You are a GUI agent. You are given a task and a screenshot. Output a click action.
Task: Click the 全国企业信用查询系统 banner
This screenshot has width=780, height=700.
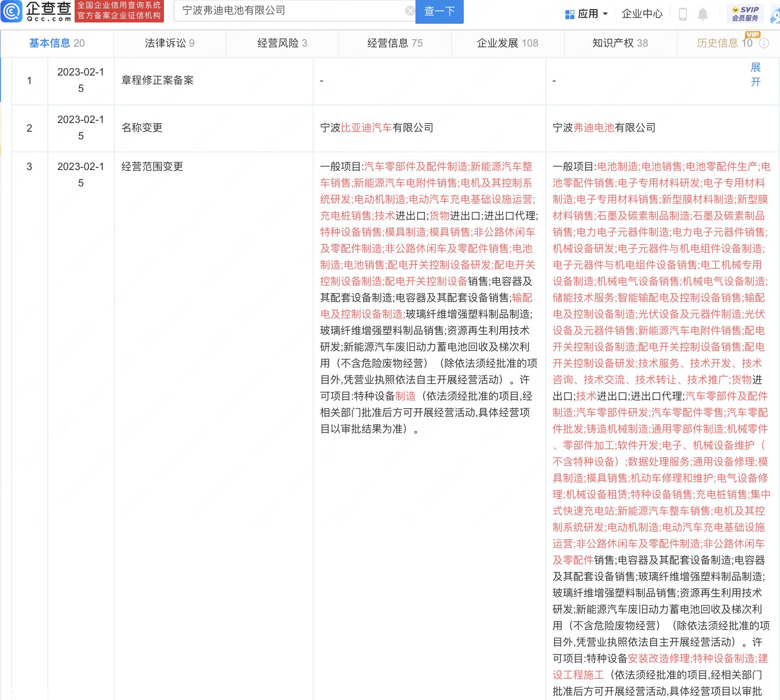(x=119, y=11)
